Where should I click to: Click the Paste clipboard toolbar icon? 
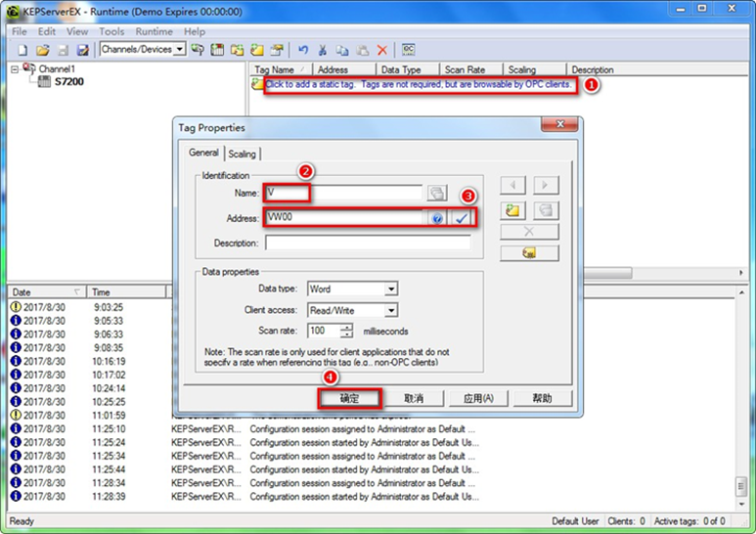[363, 50]
